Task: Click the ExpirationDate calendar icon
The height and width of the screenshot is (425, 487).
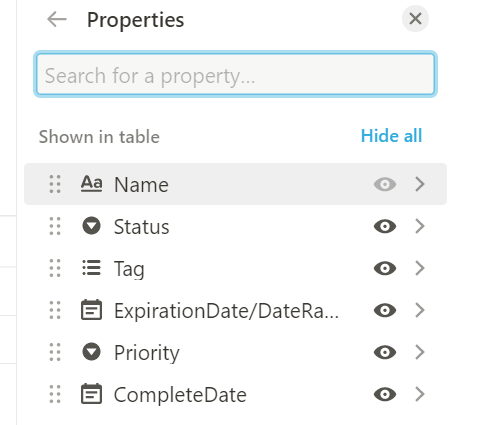Action: (91, 310)
